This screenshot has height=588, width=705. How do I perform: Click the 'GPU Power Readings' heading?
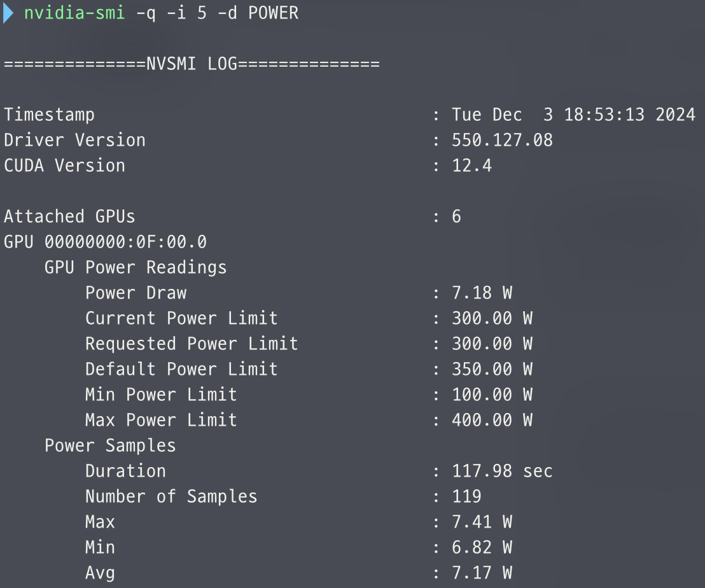(x=136, y=267)
